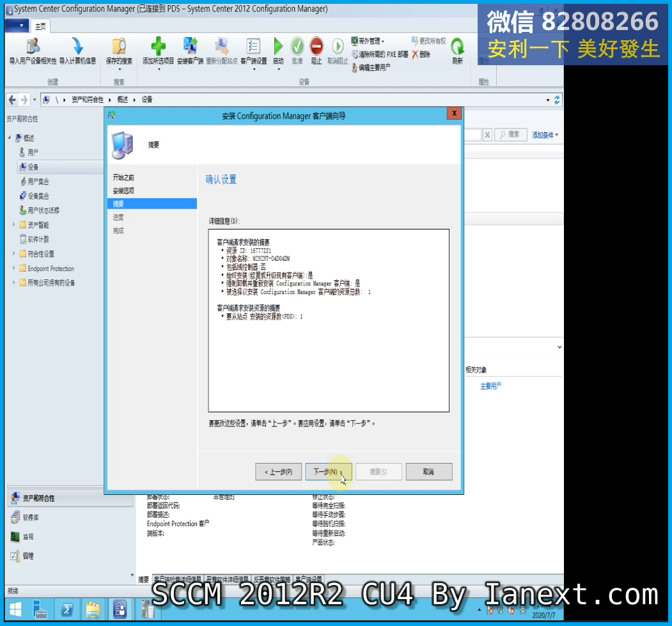672x626 pixels.
Task: Click 概述 in the address breadcrumb
Action: coord(123,100)
